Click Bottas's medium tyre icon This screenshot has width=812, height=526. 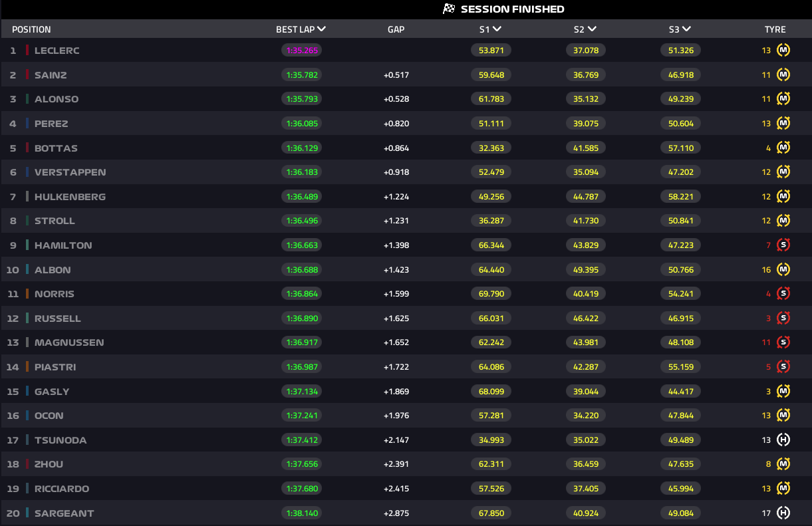tap(783, 148)
